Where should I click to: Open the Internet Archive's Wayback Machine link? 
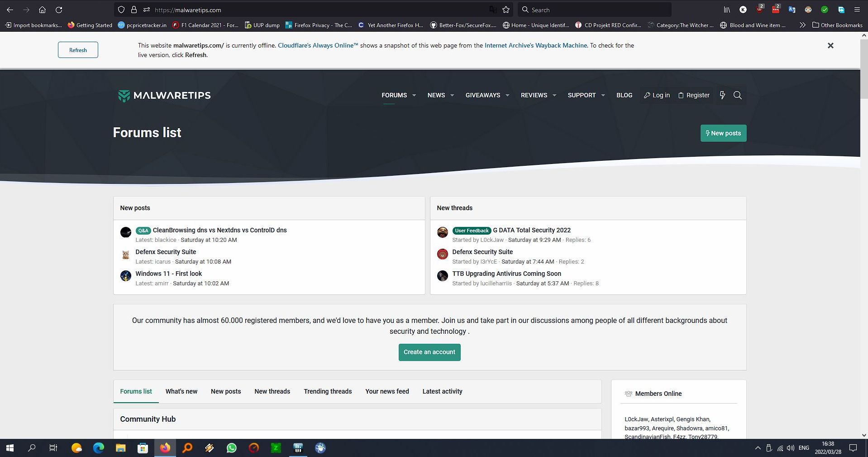tap(536, 45)
